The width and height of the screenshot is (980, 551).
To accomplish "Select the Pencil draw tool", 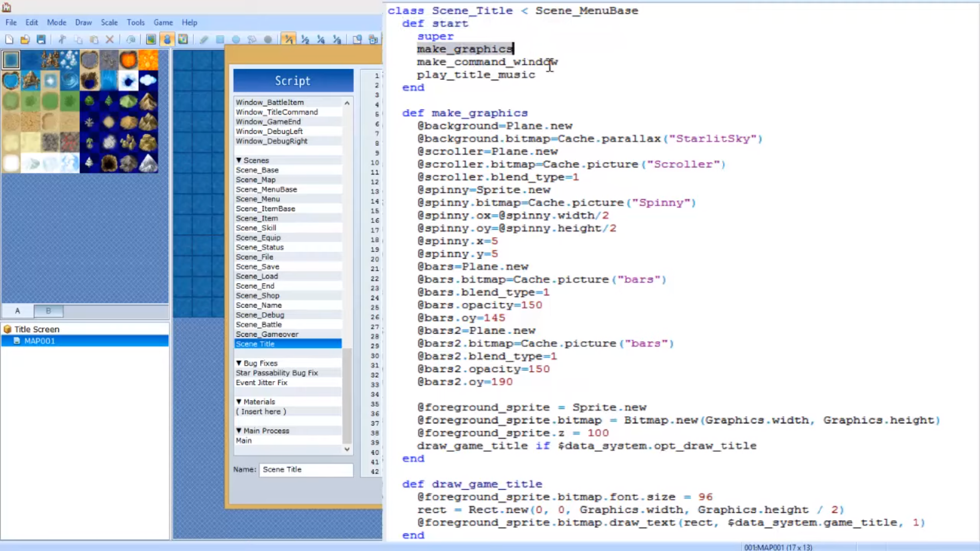I will (x=204, y=39).
